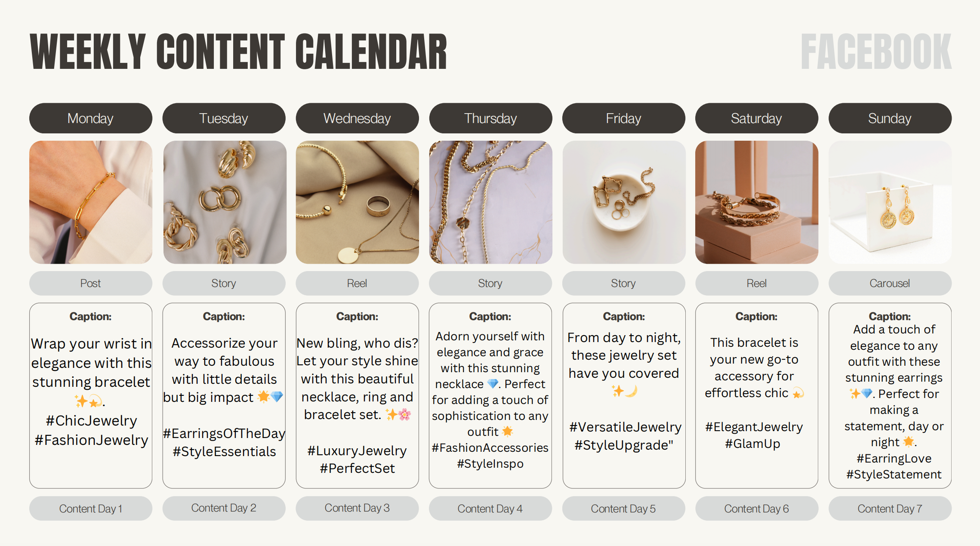This screenshot has height=546, width=980.
Task: Select the Post content type label
Action: 90,283
